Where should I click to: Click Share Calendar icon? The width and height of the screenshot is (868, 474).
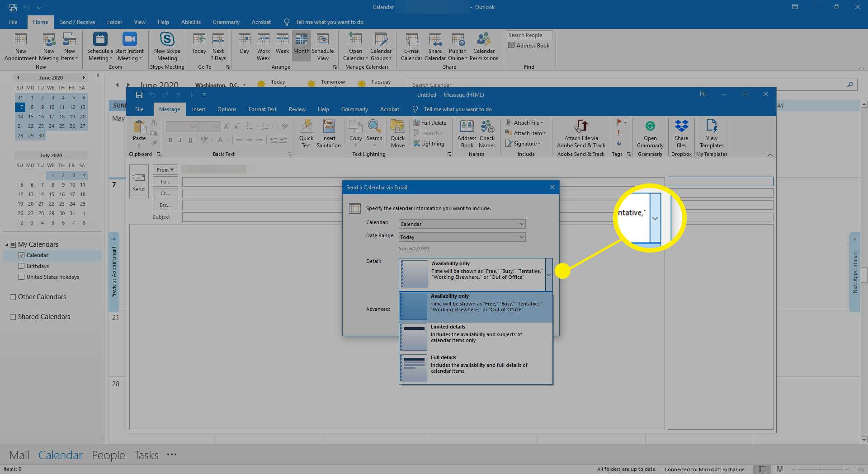click(x=435, y=47)
